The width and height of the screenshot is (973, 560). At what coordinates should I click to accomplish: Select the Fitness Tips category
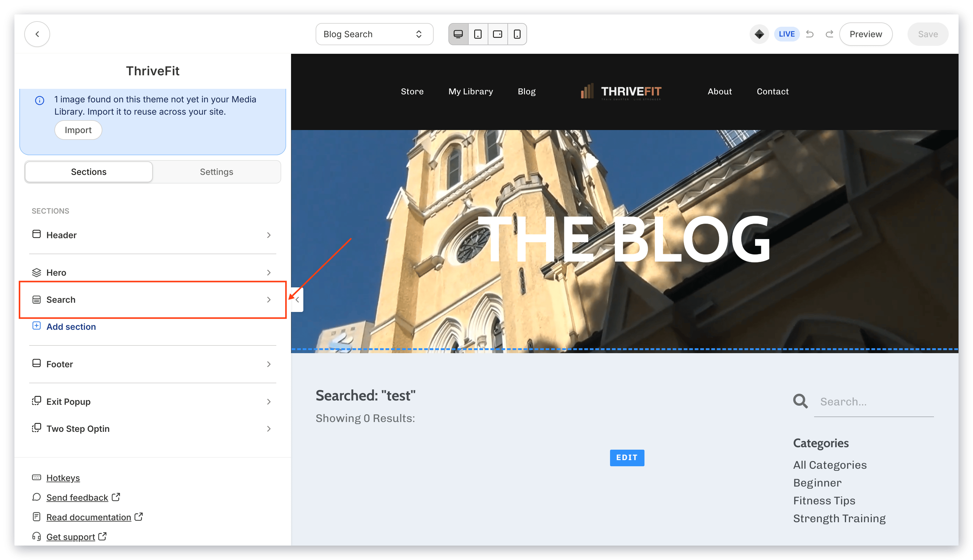coord(824,500)
